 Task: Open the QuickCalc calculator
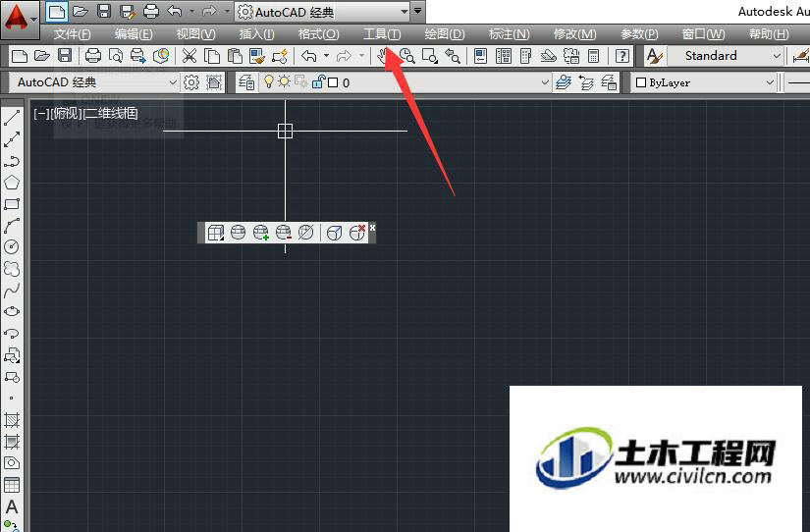tap(594, 56)
